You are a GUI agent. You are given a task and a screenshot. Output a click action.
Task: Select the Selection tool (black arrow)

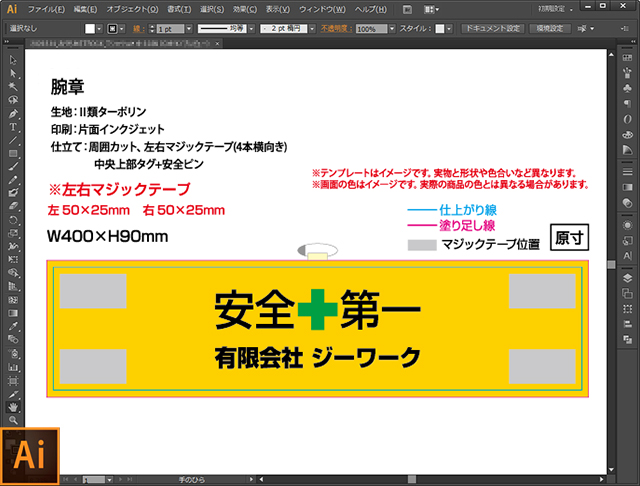(13, 60)
